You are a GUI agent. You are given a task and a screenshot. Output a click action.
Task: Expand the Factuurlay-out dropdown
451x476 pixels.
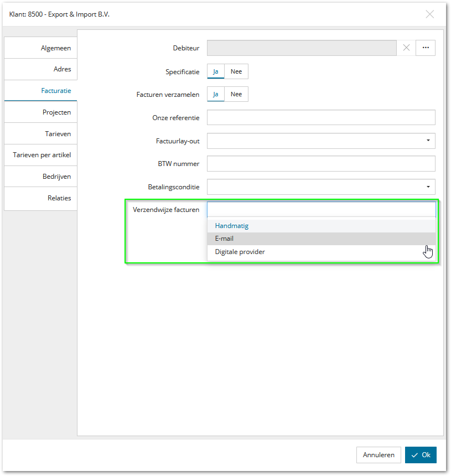click(x=428, y=141)
